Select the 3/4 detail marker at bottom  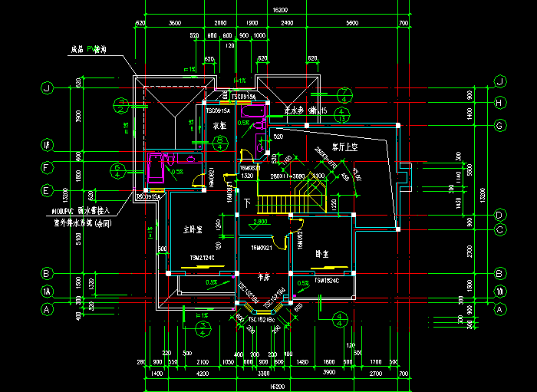click(x=203, y=328)
